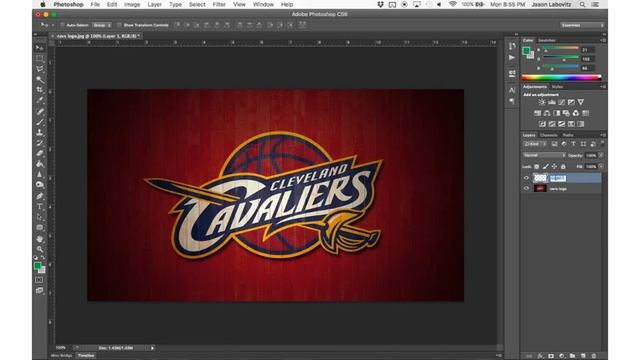640x360 pixels.
Task: Filter layers by type layers
Action: pos(573,144)
